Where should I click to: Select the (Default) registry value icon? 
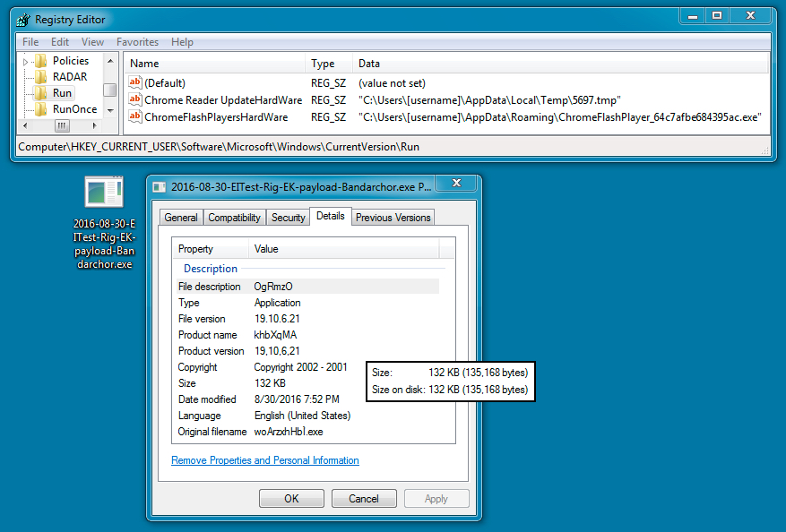(135, 82)
